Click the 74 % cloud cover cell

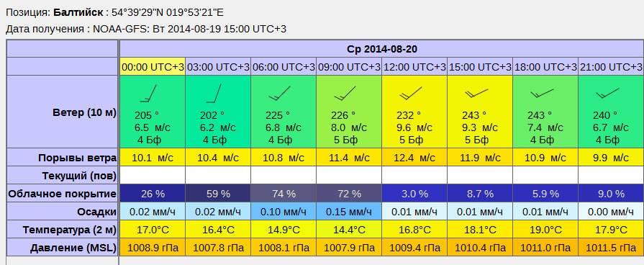coord(284,194)
